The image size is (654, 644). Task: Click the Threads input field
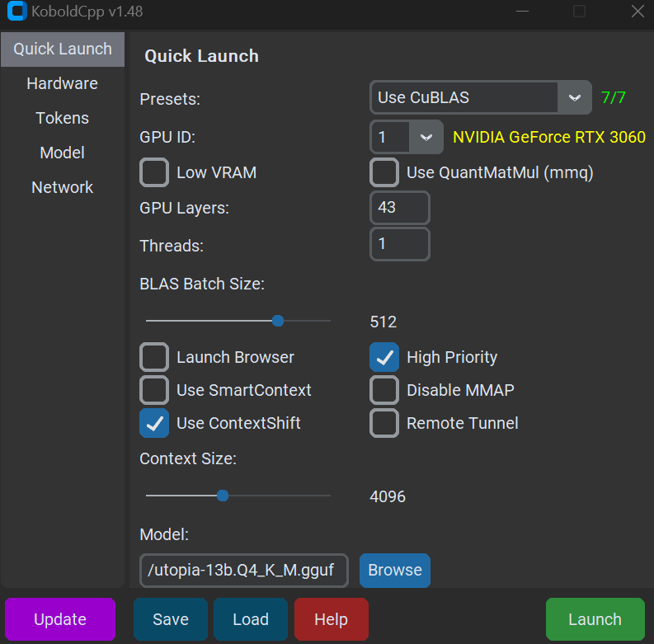point(399,244)
